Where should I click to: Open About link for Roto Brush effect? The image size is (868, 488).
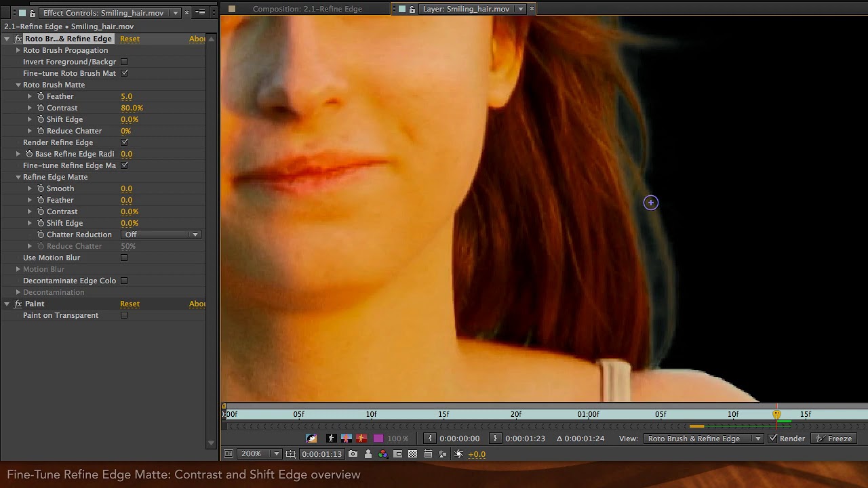coord(197,39)
